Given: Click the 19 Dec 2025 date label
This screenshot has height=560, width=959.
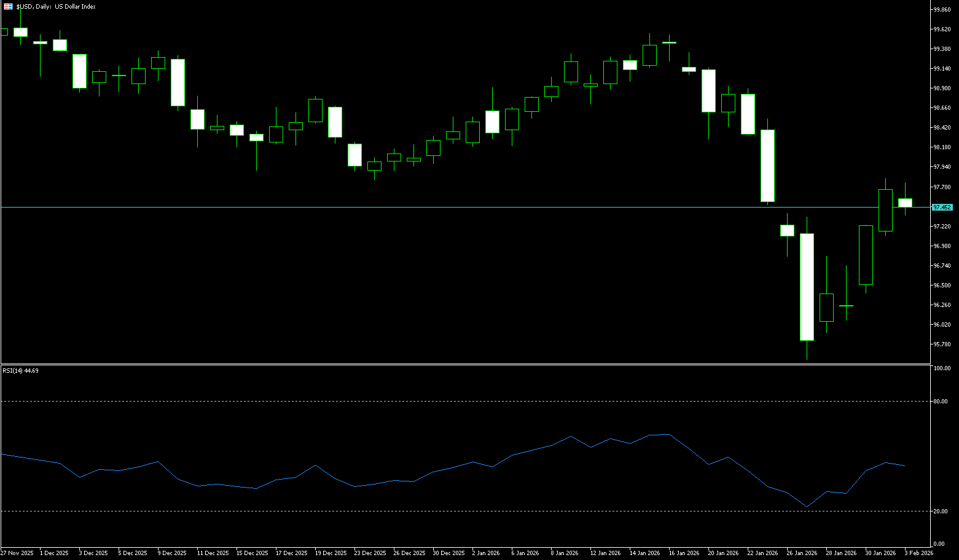Looking at the screenshot, I should click(x=331, y=553).
